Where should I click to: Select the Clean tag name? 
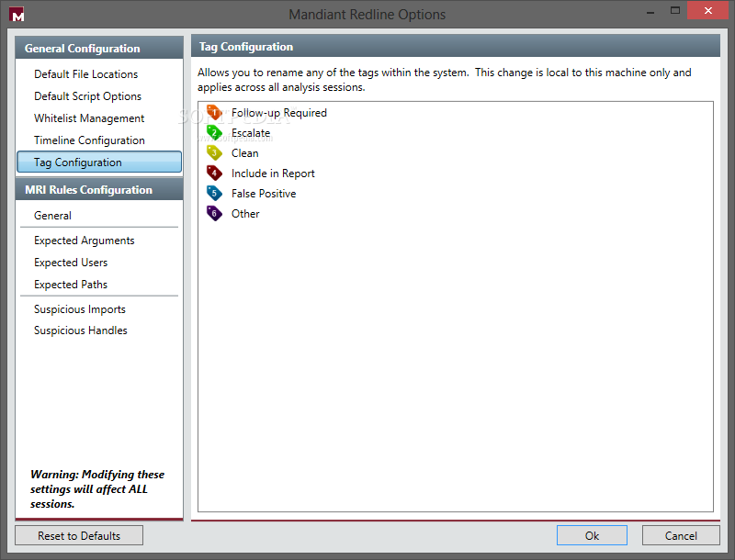point(244,153)
